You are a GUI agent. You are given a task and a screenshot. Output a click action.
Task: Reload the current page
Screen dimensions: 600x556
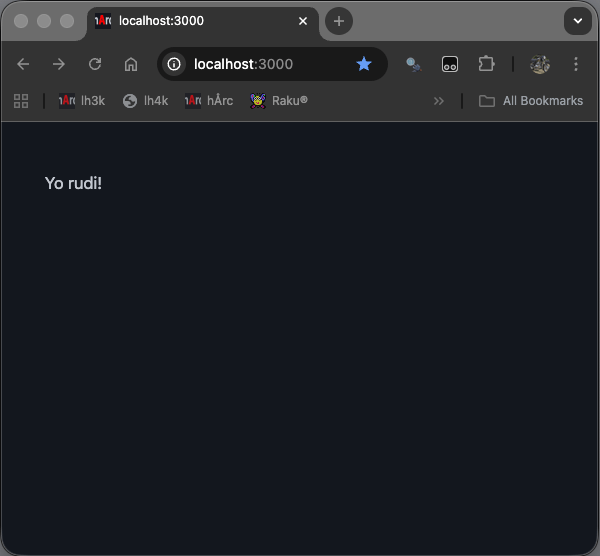click(95, 64)
